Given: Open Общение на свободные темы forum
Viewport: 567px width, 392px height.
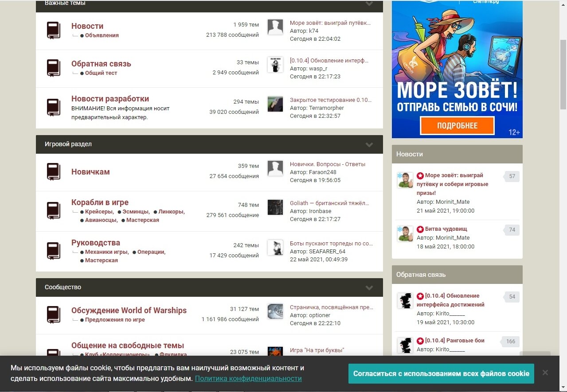Looking at the screenshot, I should click(x=128, y=345).
